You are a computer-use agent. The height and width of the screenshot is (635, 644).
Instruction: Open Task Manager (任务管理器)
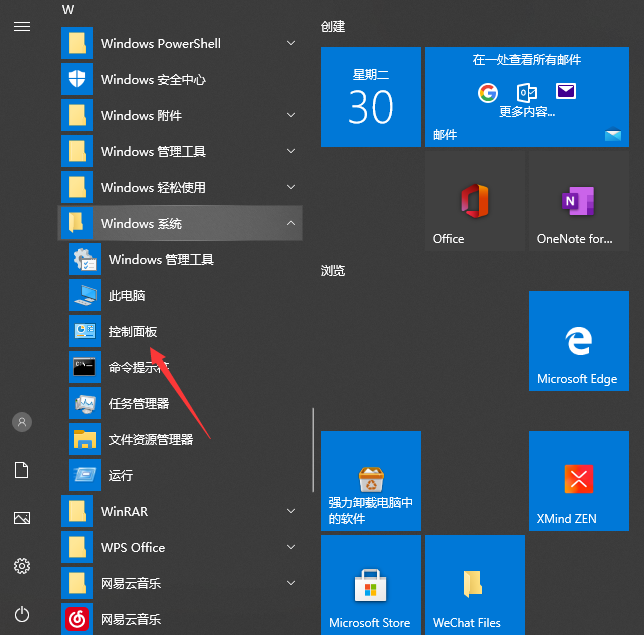coord(138,403)
